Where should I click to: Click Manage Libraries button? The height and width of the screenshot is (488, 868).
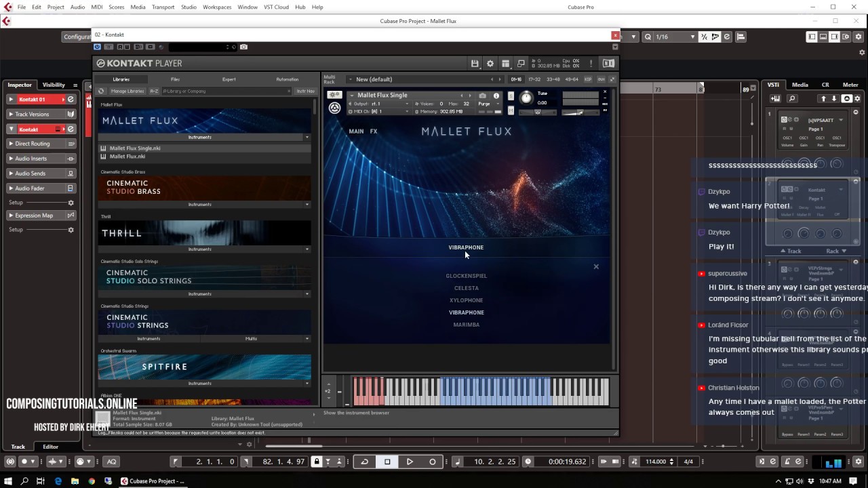[x=127, y=91]
